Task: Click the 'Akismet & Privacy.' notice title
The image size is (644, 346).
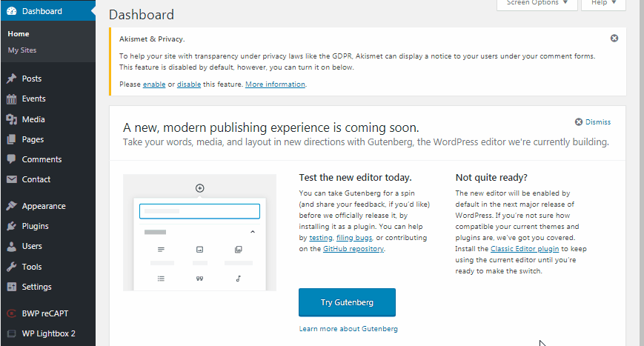Action: tap(152, 39)
